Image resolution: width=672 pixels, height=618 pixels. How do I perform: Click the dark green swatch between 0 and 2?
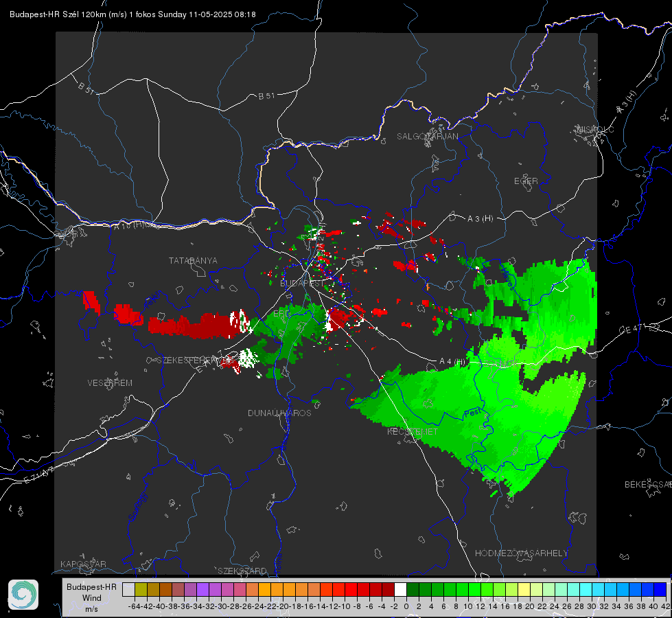[413, 590]
